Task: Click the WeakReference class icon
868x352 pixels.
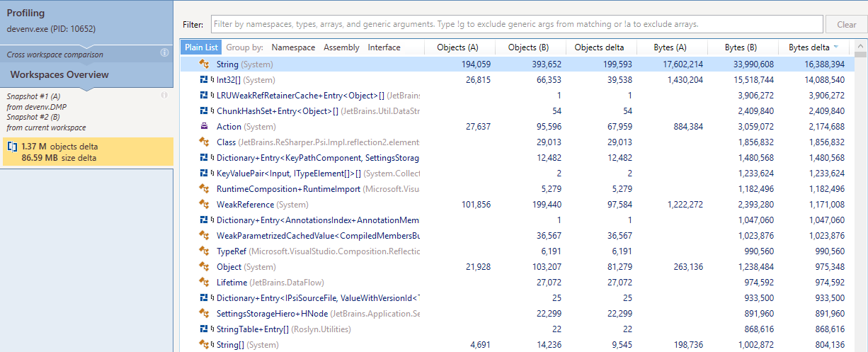Action: (204, 205)
